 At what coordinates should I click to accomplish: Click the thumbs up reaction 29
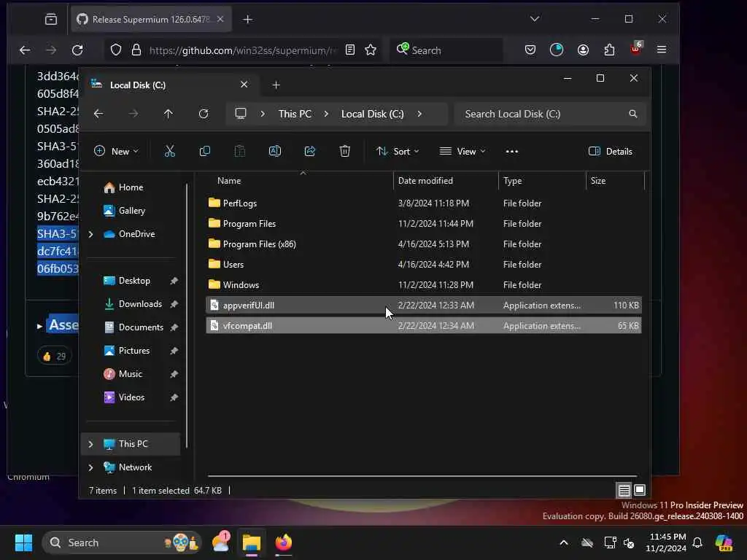pos(54,356)
